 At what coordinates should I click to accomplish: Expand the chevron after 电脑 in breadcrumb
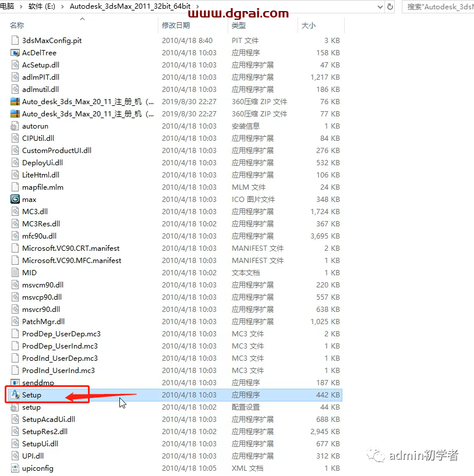pos(21,6)
